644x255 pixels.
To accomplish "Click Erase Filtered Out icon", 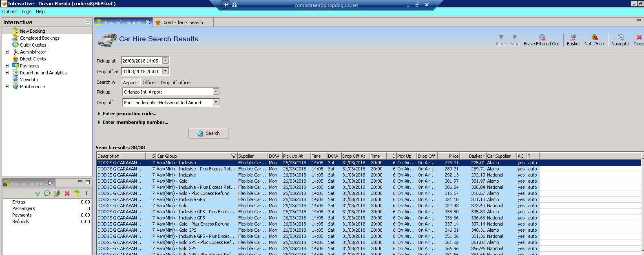I will coord(542,37).
